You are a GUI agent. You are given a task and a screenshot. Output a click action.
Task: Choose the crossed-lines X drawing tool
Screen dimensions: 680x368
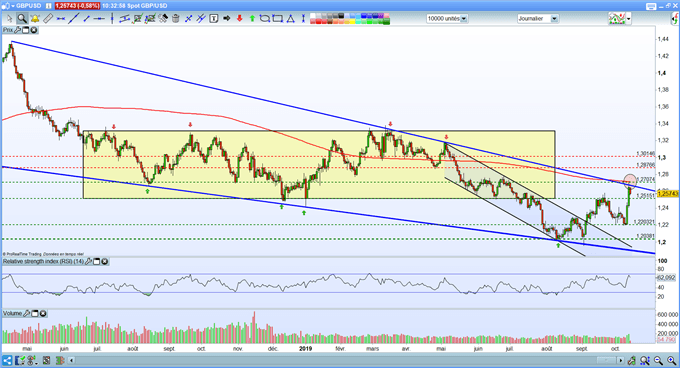pyautogui.click(x=188, y=19)
